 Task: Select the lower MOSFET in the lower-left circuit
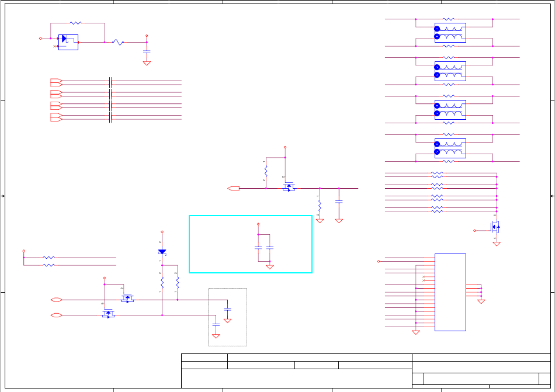(108, 314)
